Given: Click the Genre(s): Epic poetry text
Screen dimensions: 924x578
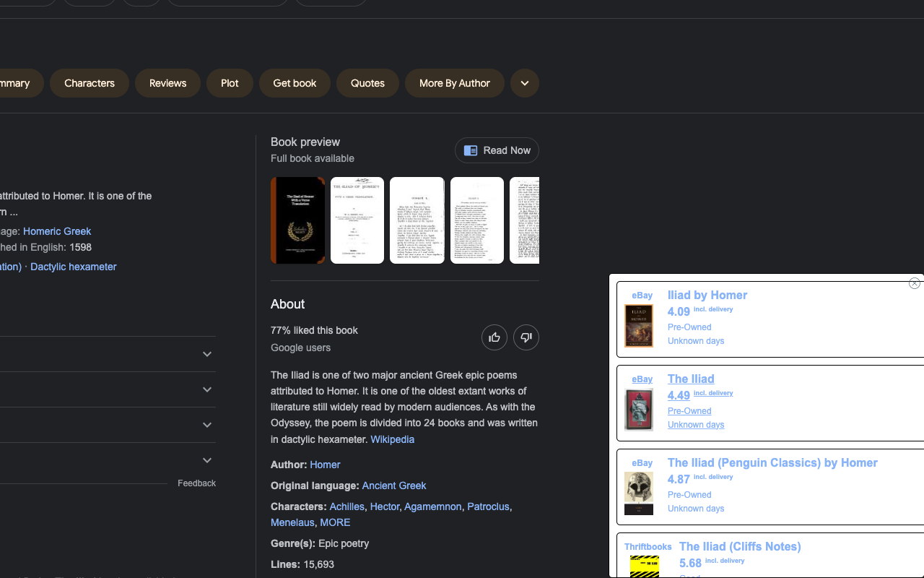Looking at the screenshot, I should (x=320, y=543).
